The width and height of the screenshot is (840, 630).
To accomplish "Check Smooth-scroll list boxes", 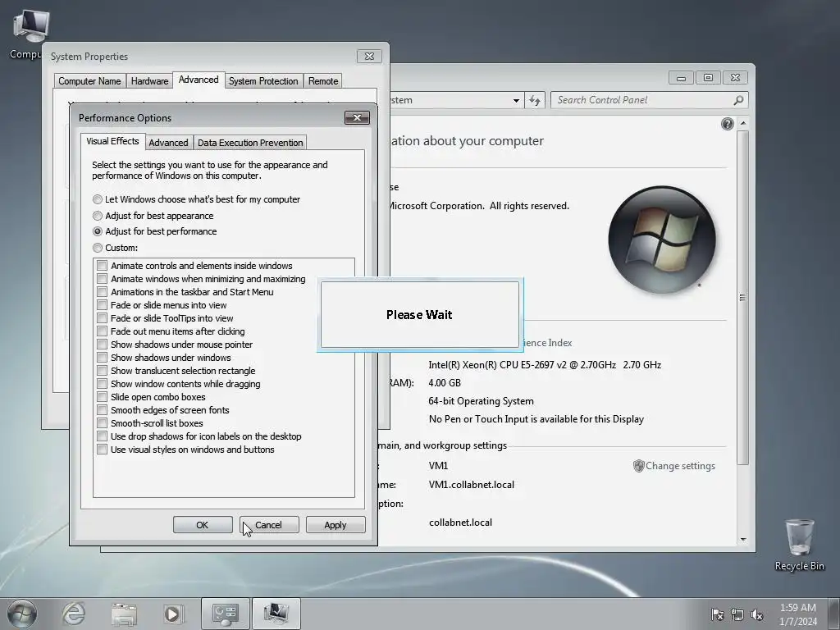I will [103, 423].
